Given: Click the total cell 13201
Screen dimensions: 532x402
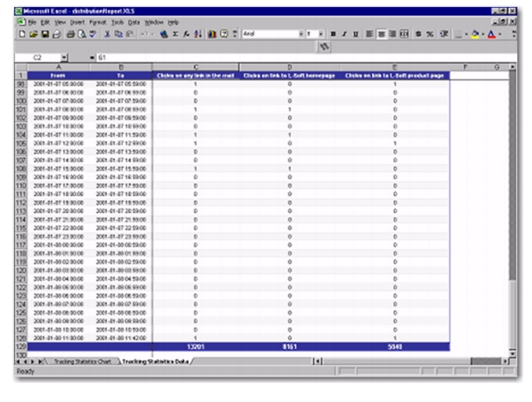Looking at the screenshot, I should point(195,347).
